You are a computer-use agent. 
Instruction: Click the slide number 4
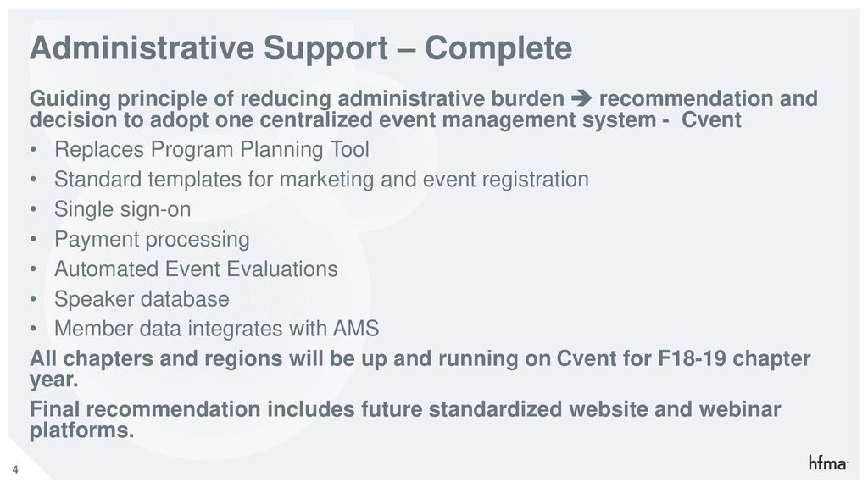point(15,470)
